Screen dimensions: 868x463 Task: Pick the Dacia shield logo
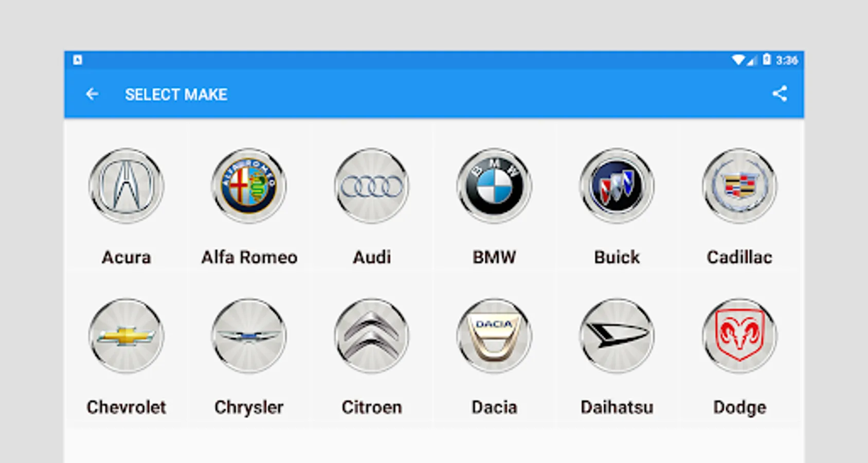[x=494, y=336]
